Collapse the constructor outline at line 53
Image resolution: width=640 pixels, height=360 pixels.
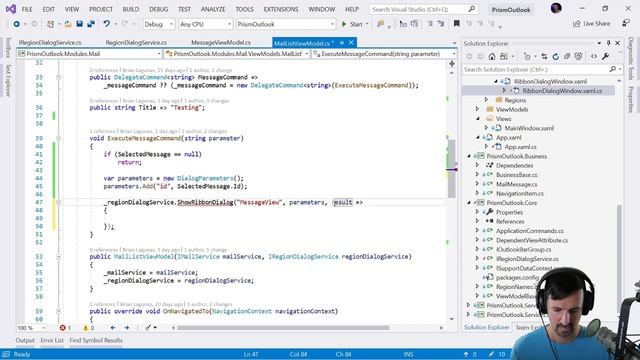pos(58,256)
